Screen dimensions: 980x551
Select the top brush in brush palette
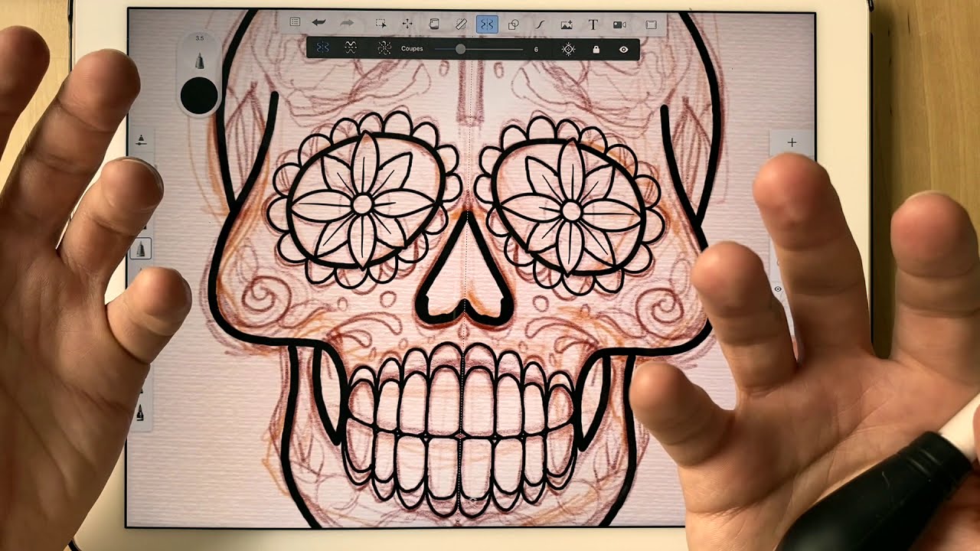tap(141, 139)
